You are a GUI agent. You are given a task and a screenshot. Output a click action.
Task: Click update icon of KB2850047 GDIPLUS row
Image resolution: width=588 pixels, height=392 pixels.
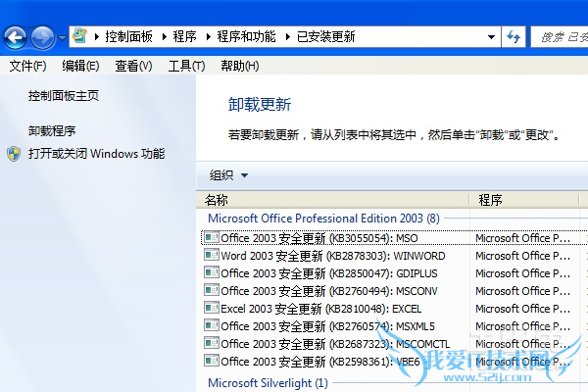click(x=212, y=272)
